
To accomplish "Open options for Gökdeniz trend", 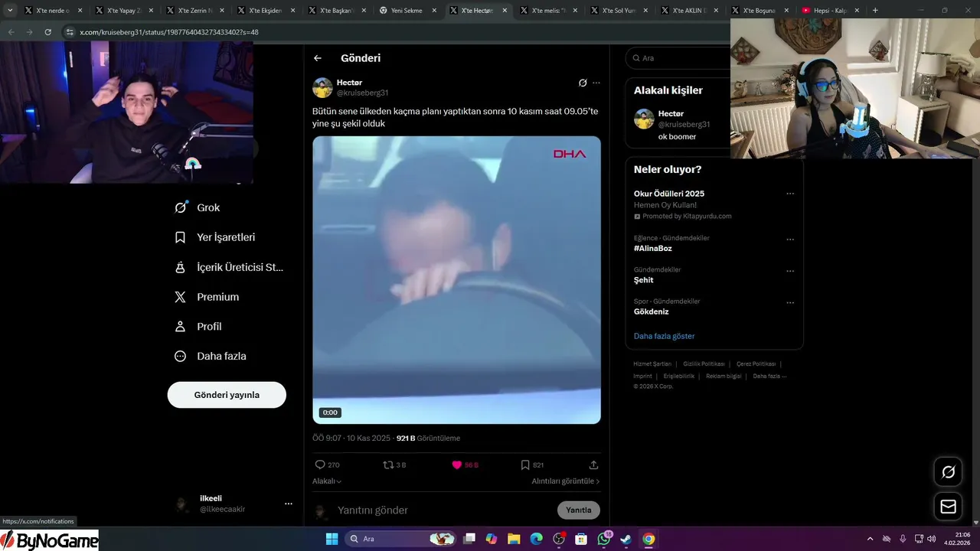I will coord(790,303).
